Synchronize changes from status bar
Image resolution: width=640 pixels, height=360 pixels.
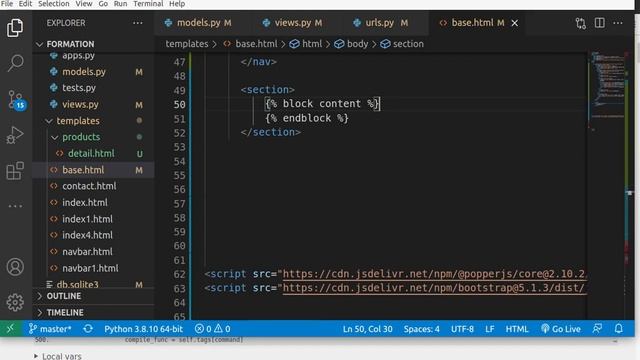(88, 329)
